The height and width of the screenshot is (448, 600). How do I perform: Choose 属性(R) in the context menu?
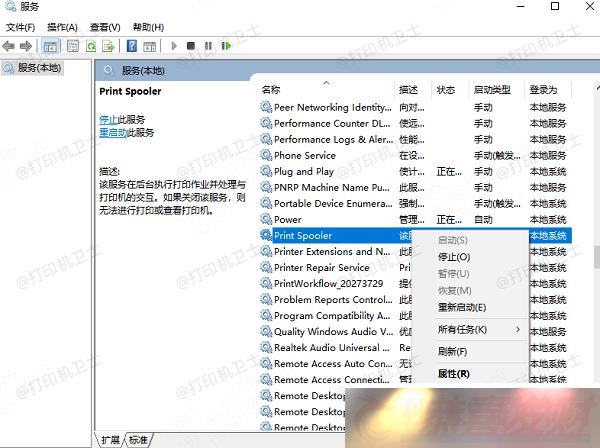453,373
